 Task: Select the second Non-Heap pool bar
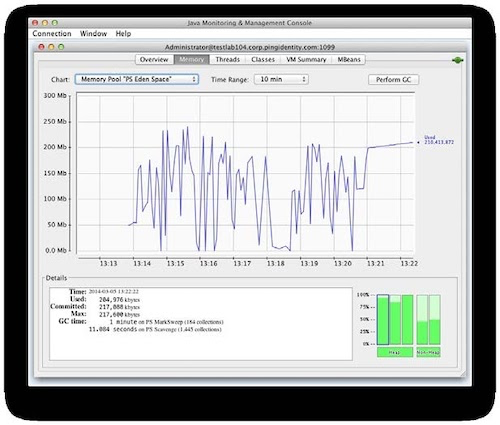[435, 320]
